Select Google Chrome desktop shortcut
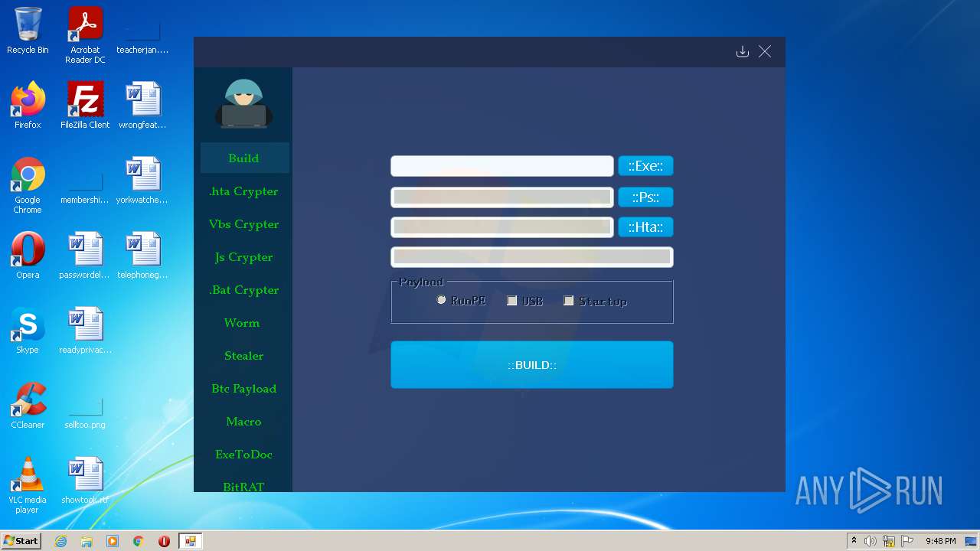This screenshot has width=980, height=551. point(28,185)
